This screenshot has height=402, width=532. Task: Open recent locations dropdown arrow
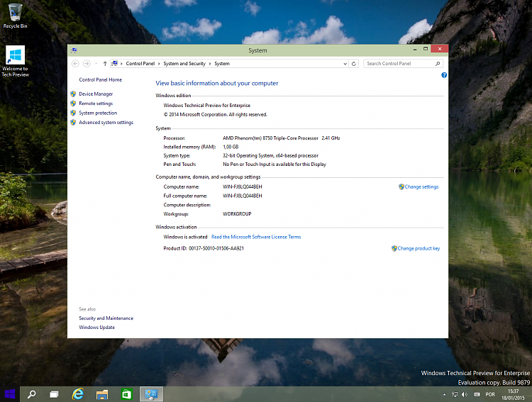coord(96,63)
